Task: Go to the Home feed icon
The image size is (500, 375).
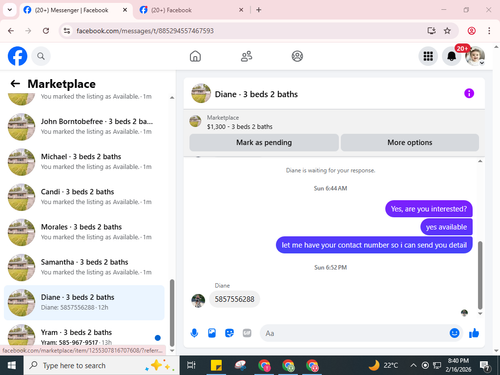Action: tap(195, 56)
